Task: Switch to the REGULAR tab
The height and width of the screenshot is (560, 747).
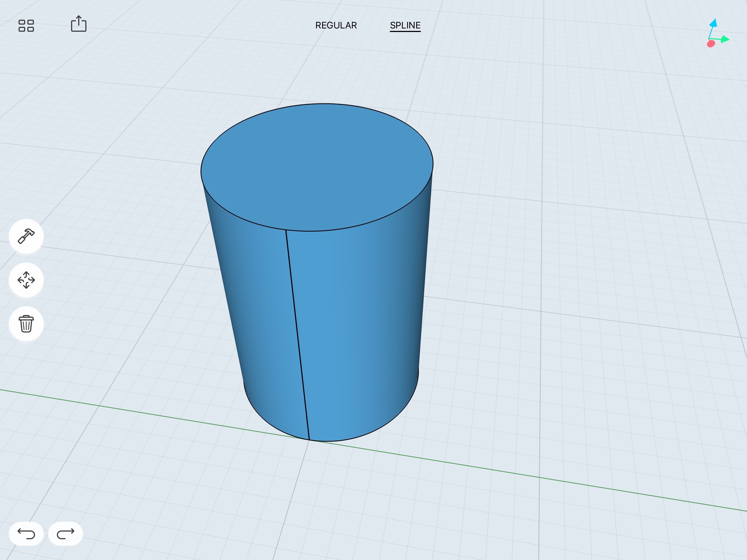Action: click(x=336, y=25)
